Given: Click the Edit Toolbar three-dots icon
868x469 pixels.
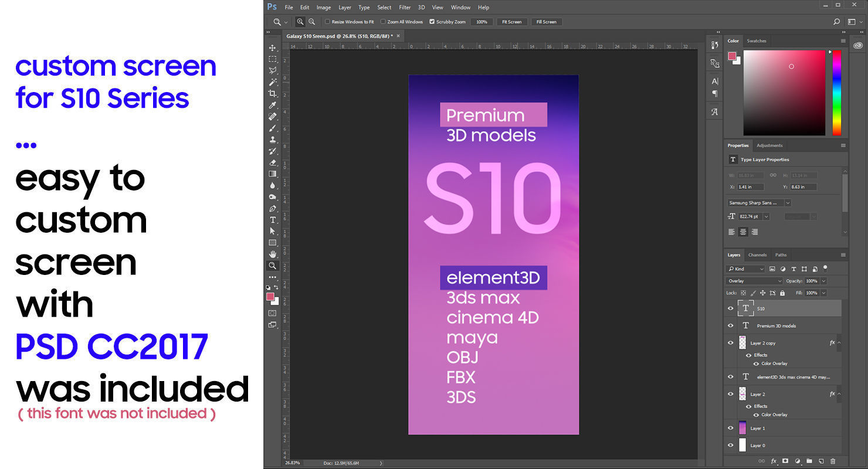Looking at the screenshot, I should (x=272, y=277).
